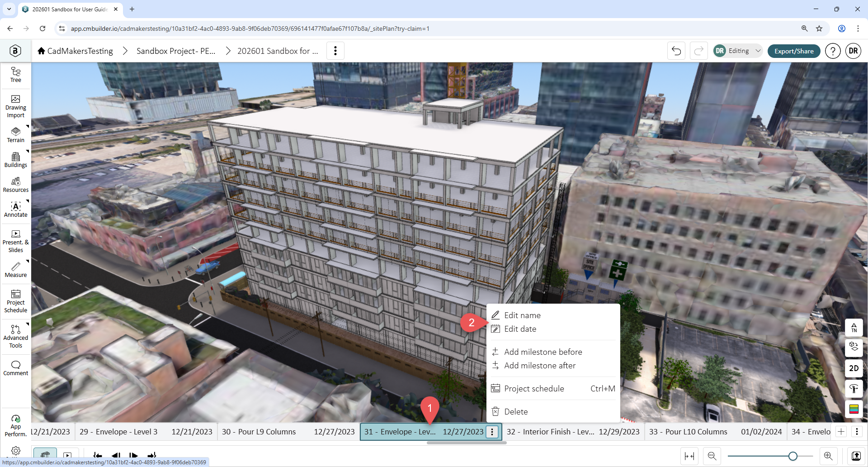The width and height of the screenshot is (868, 467).
Task: Click the Export/Share button
Action: click(x=794, y=51)
